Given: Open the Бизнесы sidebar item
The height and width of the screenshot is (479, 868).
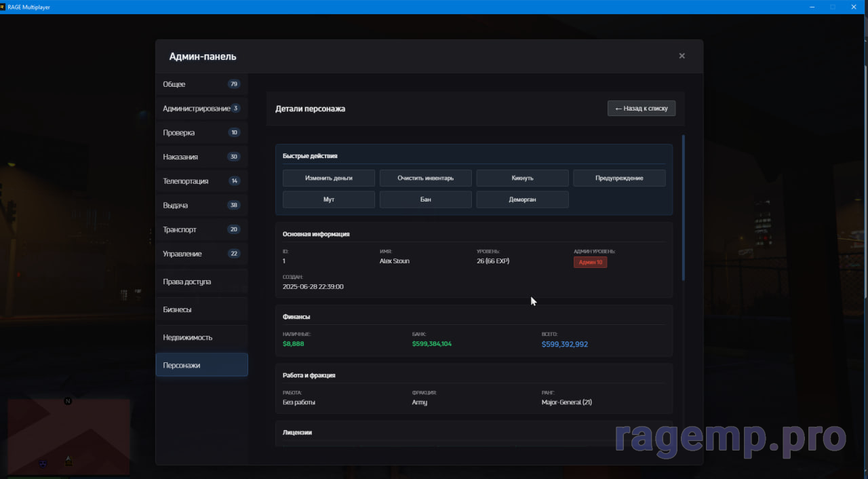Looking at the screenshot, I should click(x=201, y=309).
